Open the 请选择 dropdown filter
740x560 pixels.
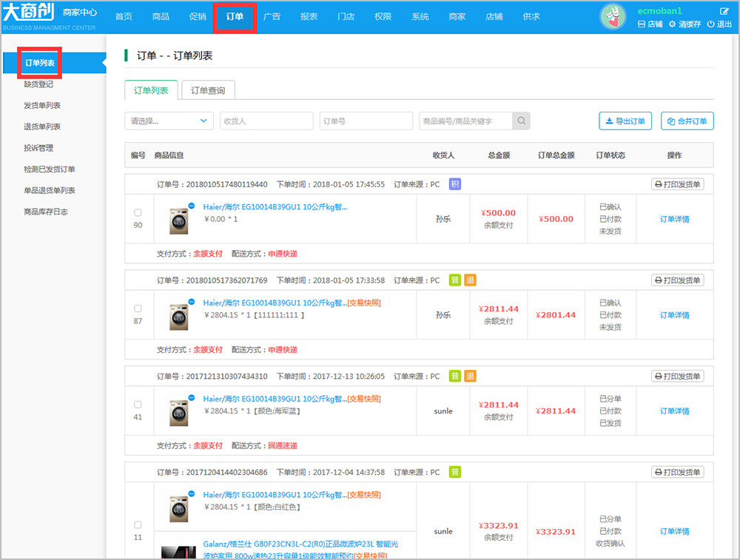(x=169, y=121)
